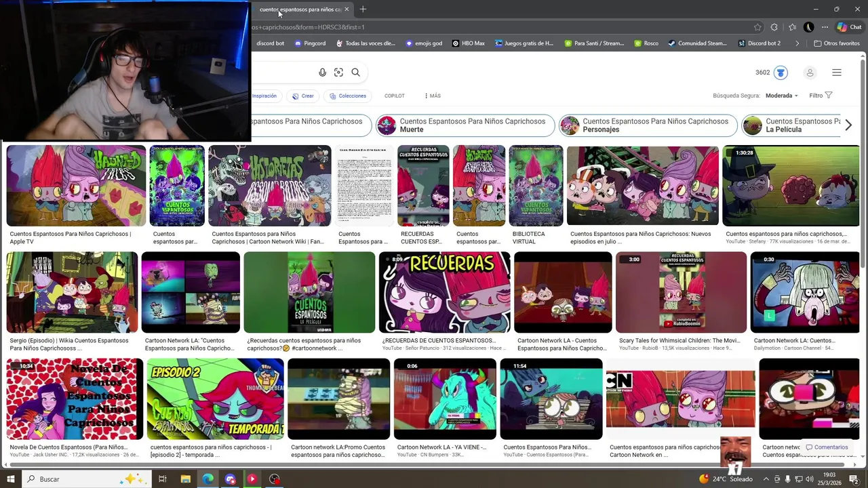Select La Película related search chip

click(x=791, y=125)
